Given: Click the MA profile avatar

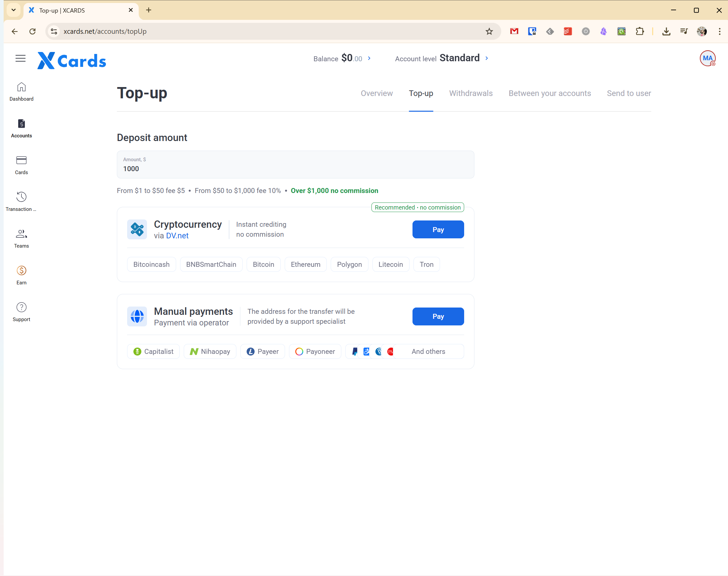Looking at the screenshot, I should tap(707, 58).
